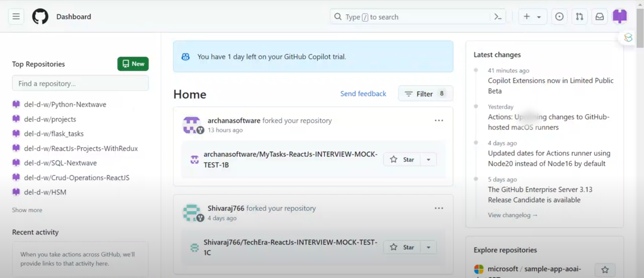Screen dimensions: 644x278
Task: Click the GitHub logo icon
Action: (x=40, y=16)
